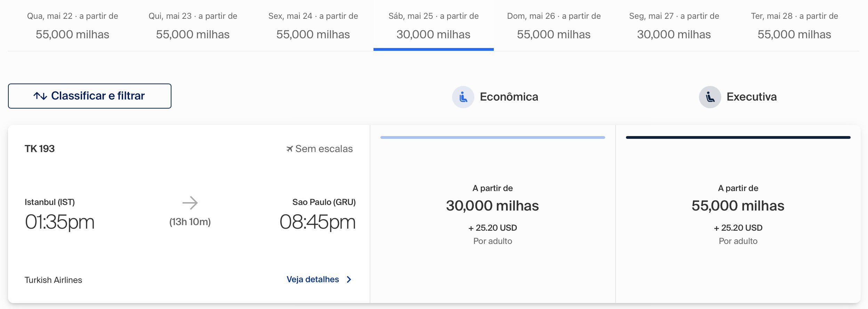Screen dimensions: 868x309
Task: Click the sort arrows icon in Classificar e filtrar
Action: (40, 96)
